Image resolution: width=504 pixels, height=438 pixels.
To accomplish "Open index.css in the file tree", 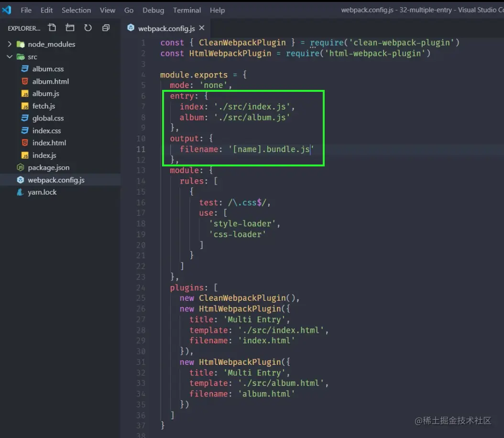I will pos(46,131).
